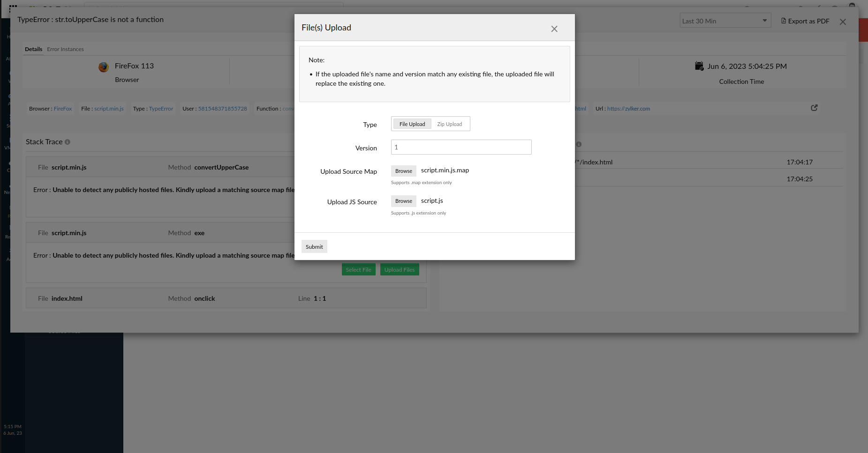Click the Version input field
Viewport: 868px width, 453px height.
(461, 147)
